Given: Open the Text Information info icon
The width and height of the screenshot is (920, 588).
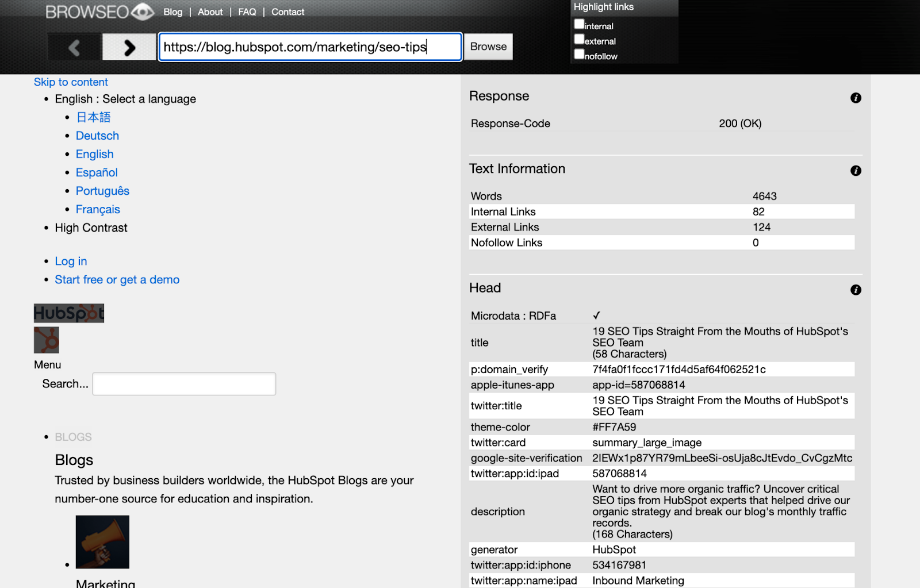Looking at the screenshot, I should (x=856, y=171).
